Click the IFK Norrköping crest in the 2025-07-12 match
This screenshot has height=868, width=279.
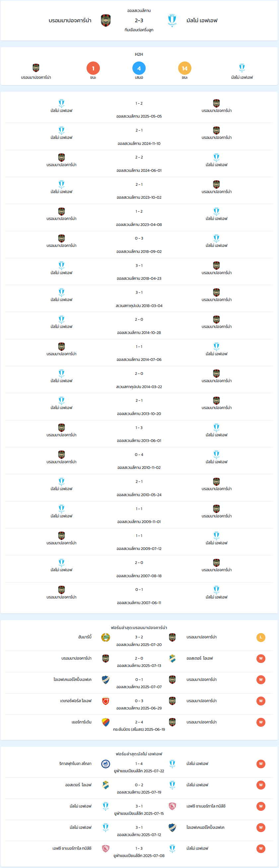(x=172, y=827)
